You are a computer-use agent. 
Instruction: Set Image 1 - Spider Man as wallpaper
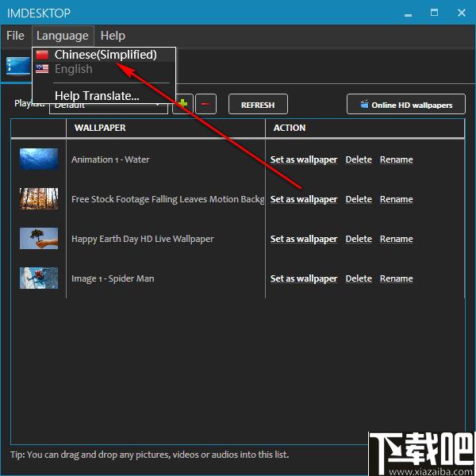pyautogui.click(x=304, y=278)
